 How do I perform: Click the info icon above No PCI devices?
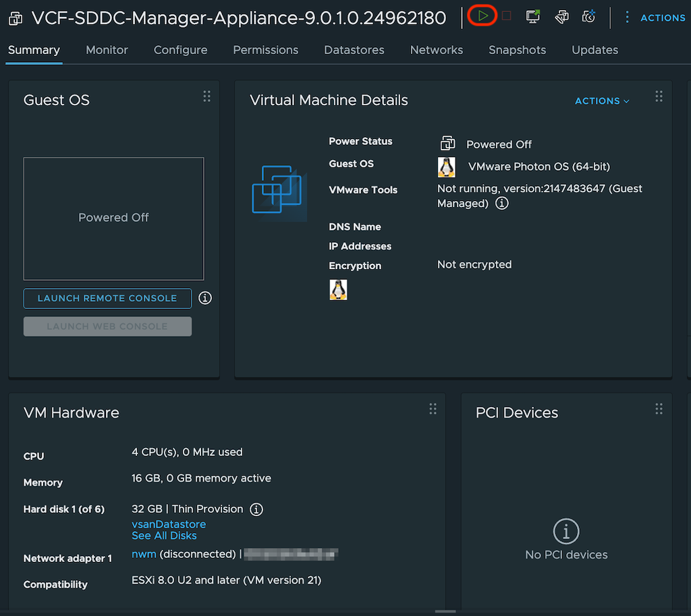click(x=566, y=532)
